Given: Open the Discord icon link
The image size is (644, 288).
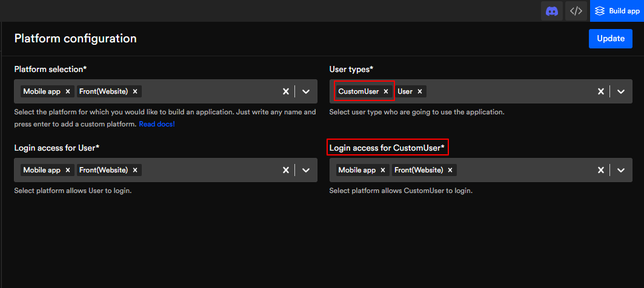Looking at the screenshot, I should tap(551, 11).
